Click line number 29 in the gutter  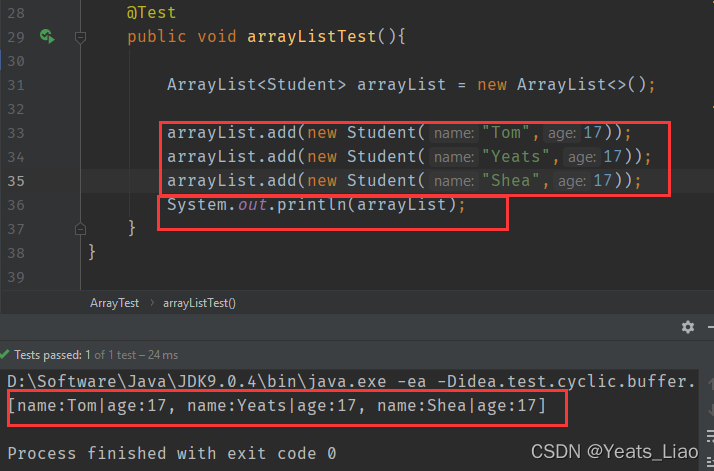click(x=16, y=37)
